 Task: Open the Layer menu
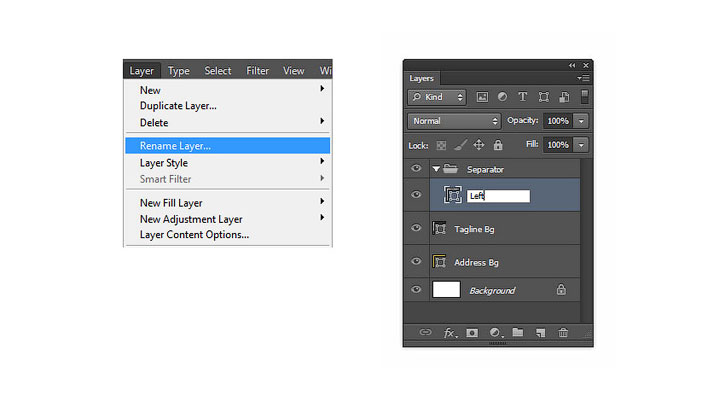(141, 71)
